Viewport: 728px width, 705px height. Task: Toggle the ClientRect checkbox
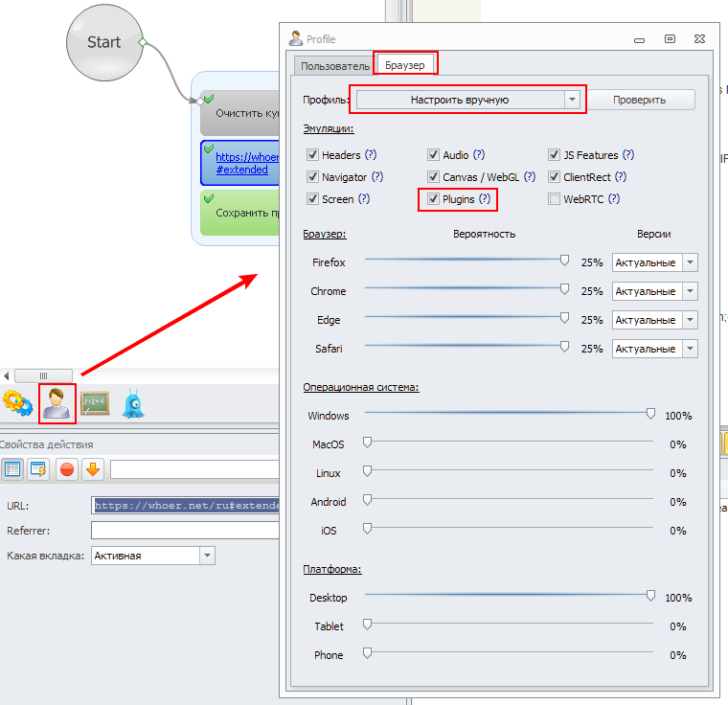[x=554, y=177]
